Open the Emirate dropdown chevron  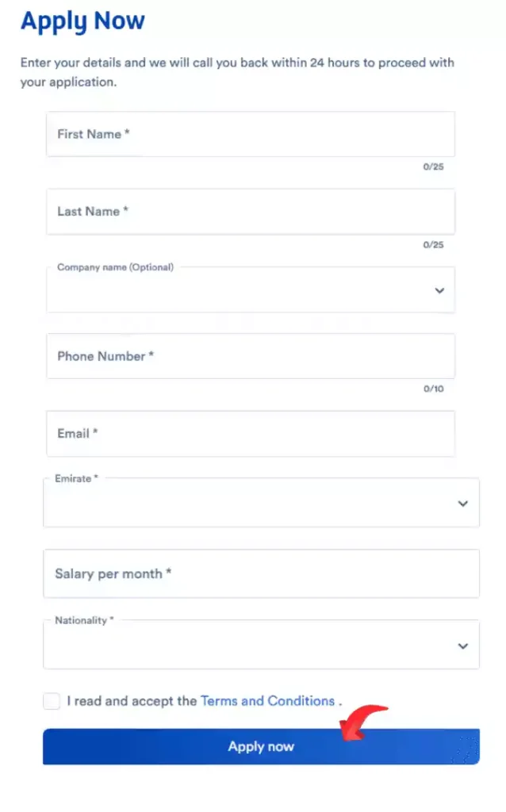click(462, 503)
